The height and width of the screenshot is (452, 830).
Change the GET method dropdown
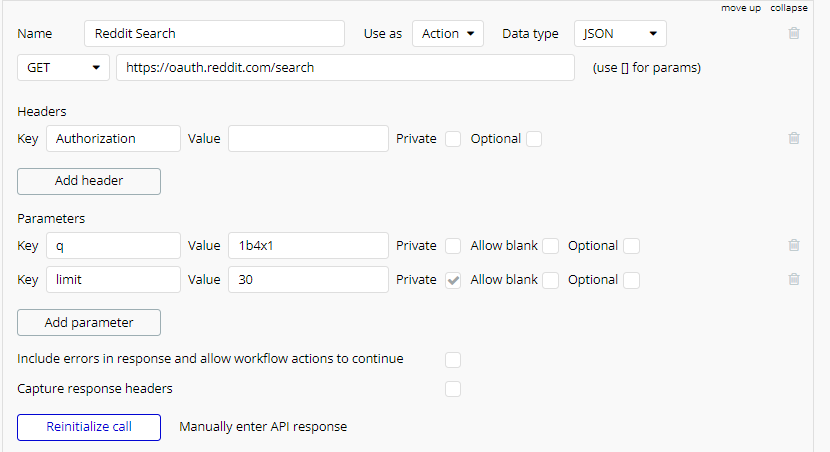[63, 68]
